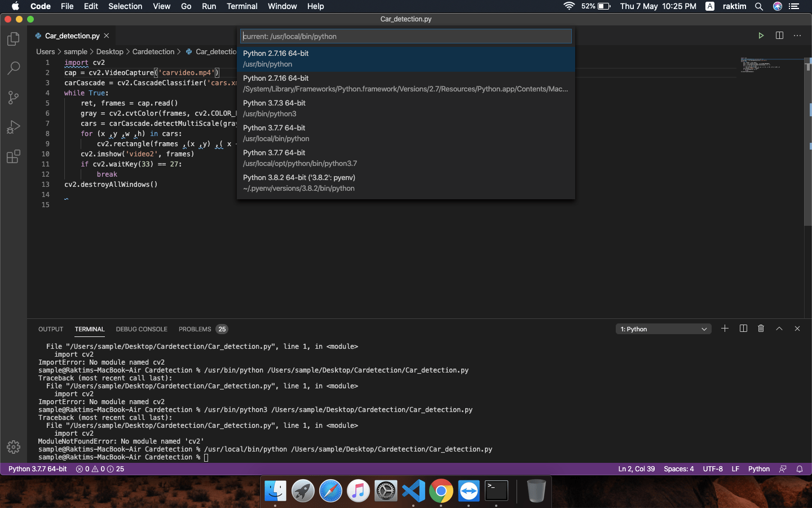This screenshot has height=508, width=812.
Task: Kill the active terminal with trash icon
Action: point(761,329)
